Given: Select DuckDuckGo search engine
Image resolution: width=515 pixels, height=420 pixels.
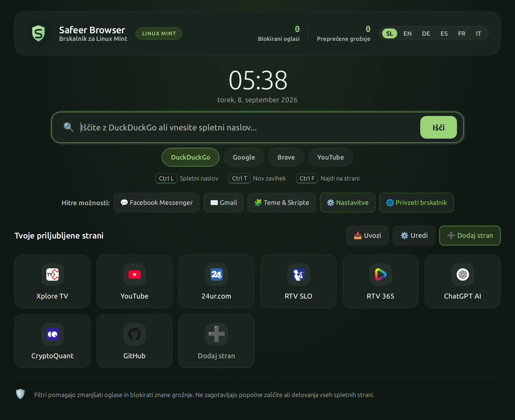Looking at the screenshot, I should point(191,157).
